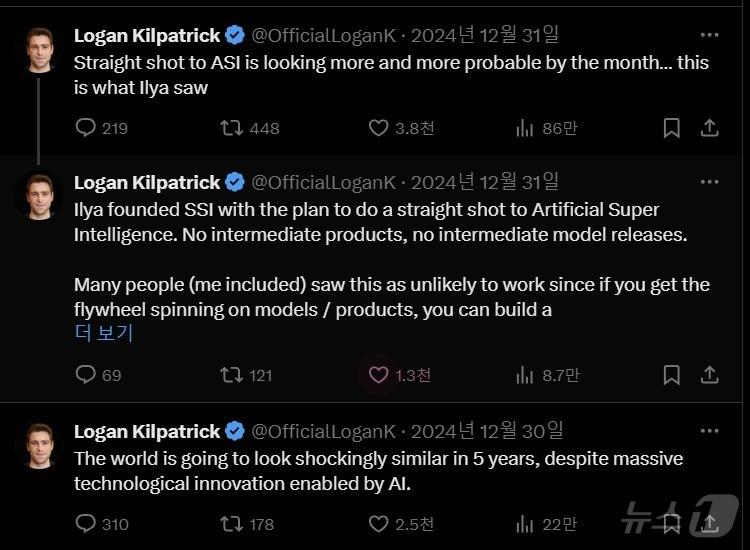Like the 'Ilya founded SSI' tweet

(379, 375)
